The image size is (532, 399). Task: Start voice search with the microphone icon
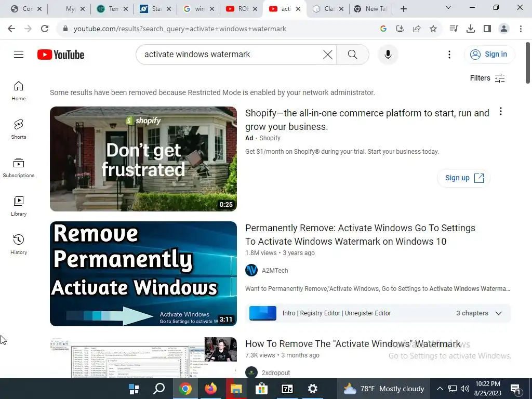click(388, 54)
